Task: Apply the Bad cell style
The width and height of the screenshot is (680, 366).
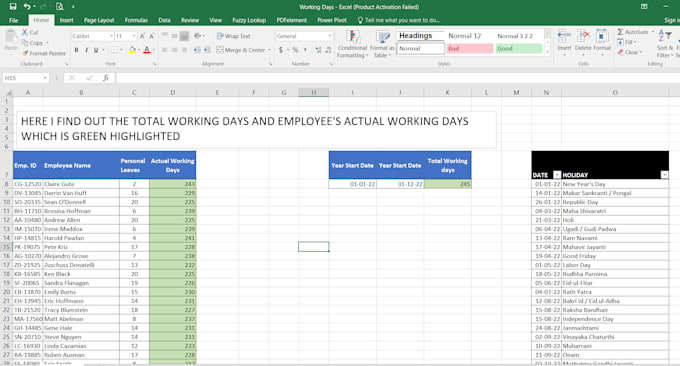Action: click(470, 49)
